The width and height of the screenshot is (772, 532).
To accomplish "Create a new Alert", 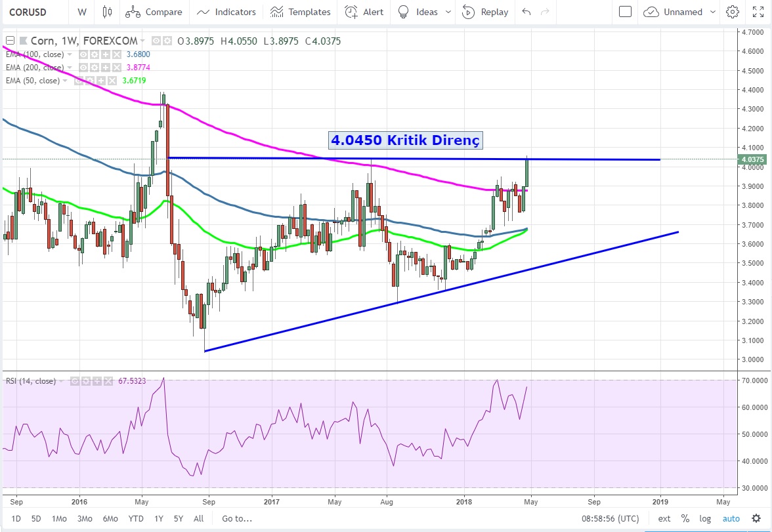I will [x=364, y=12].
